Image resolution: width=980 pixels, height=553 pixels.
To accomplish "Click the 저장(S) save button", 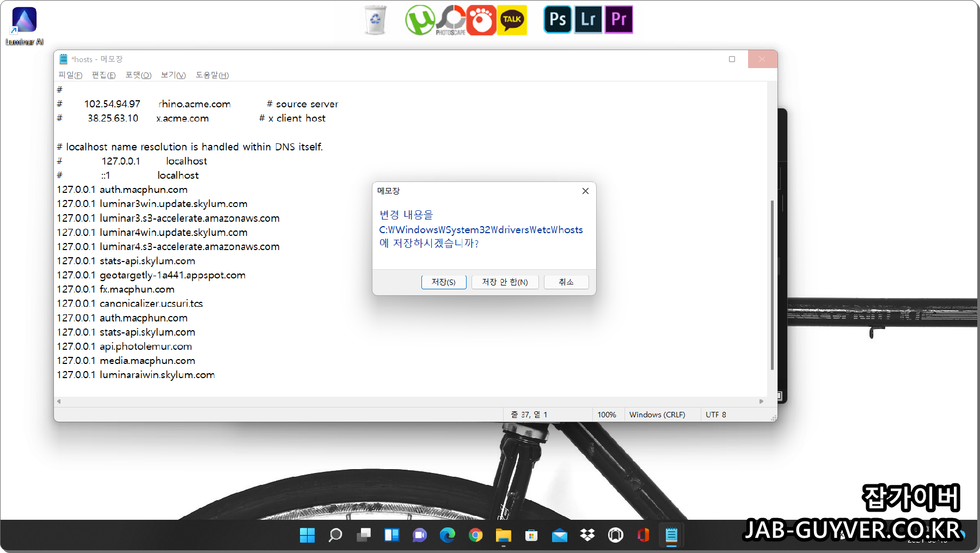I will pyautogui.click(x=444, y=282).
